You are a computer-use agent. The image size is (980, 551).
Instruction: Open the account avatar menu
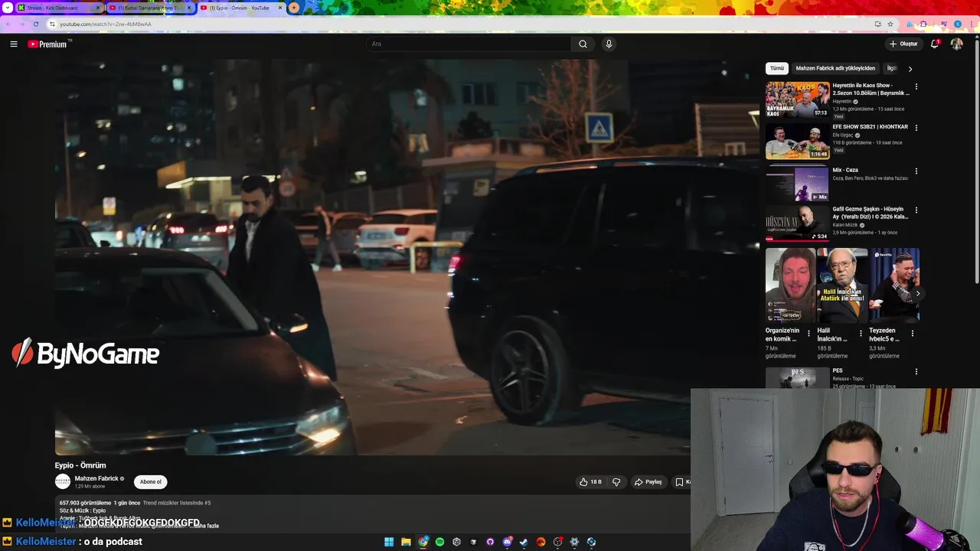click(956, 44)
